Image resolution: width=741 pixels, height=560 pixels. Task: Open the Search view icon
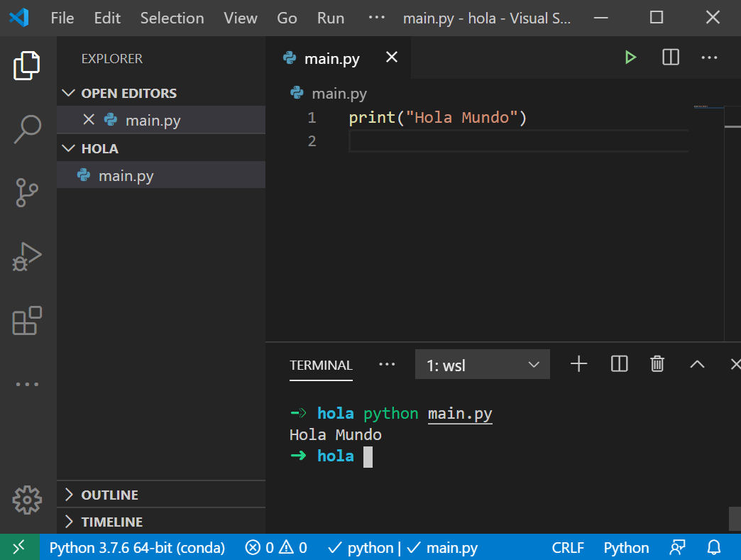click(x=27, y=128)
